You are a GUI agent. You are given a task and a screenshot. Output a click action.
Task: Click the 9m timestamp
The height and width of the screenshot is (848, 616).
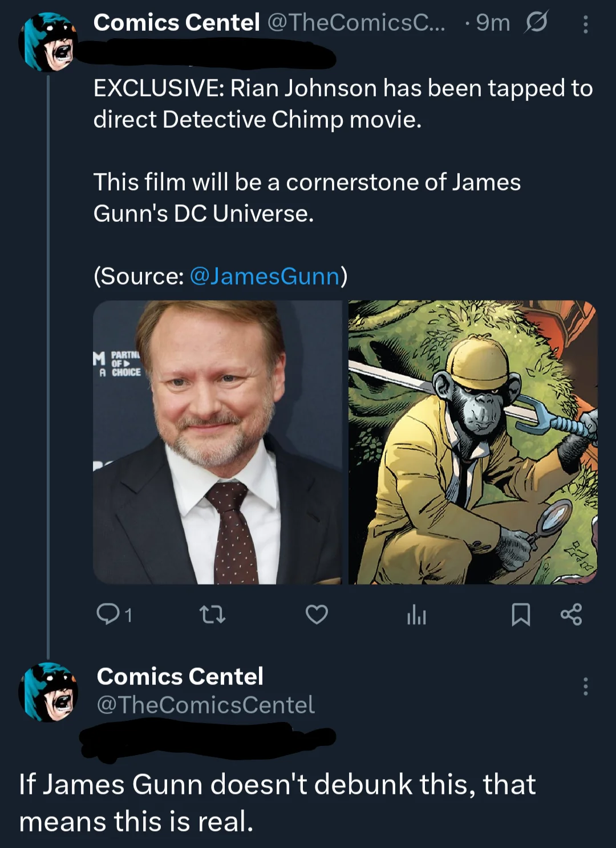coord(492,23)
